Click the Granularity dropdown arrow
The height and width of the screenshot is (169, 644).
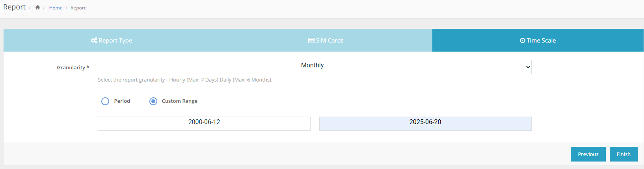pos(528,67)
